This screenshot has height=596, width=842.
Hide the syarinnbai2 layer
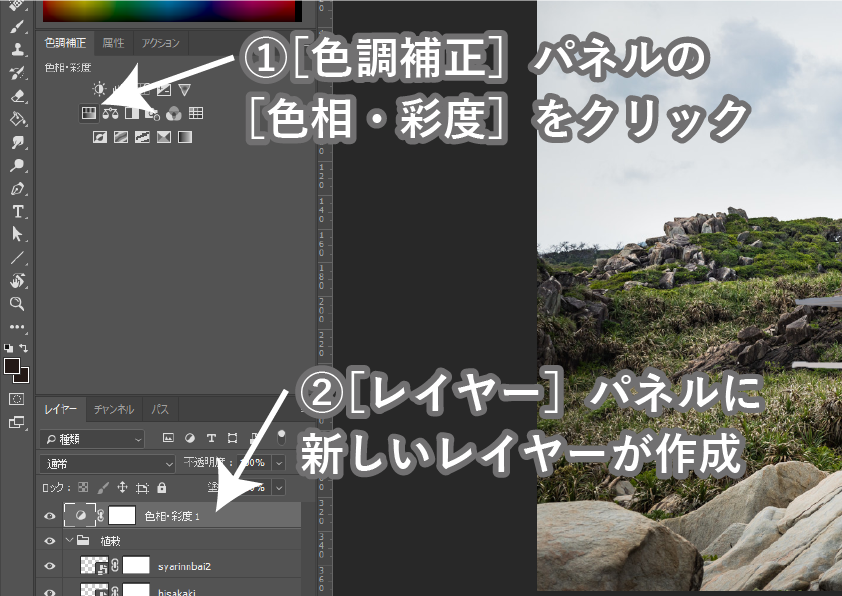[49, 566]
